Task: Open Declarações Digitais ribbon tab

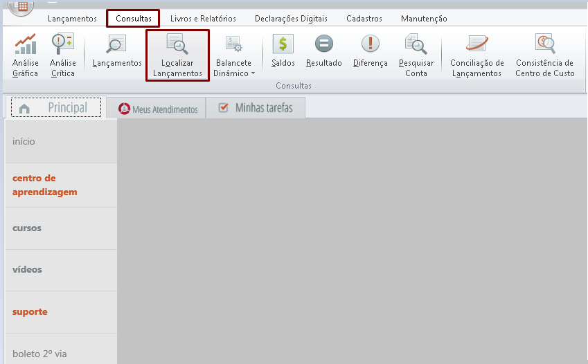Action: point(291,19)
